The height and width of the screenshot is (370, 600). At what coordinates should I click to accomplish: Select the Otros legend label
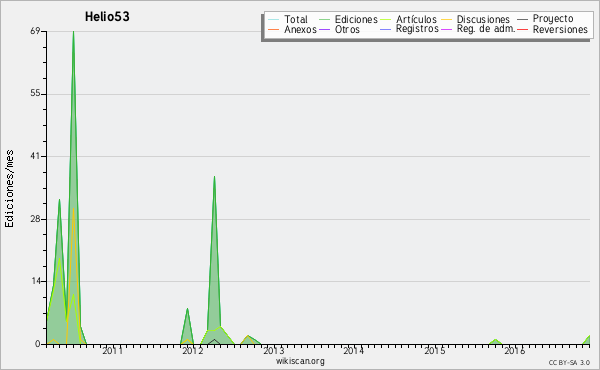point(347,29)
